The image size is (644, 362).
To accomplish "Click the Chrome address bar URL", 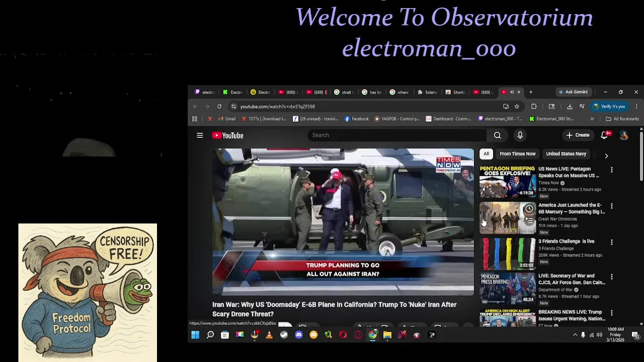I will 278,107.
